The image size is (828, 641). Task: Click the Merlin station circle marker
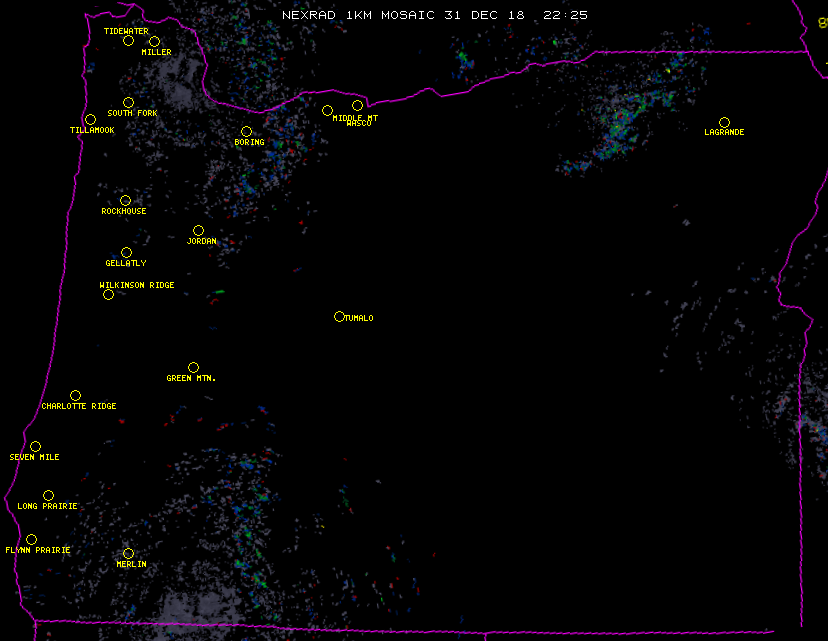pyautogui.click(x=128, y=554)
